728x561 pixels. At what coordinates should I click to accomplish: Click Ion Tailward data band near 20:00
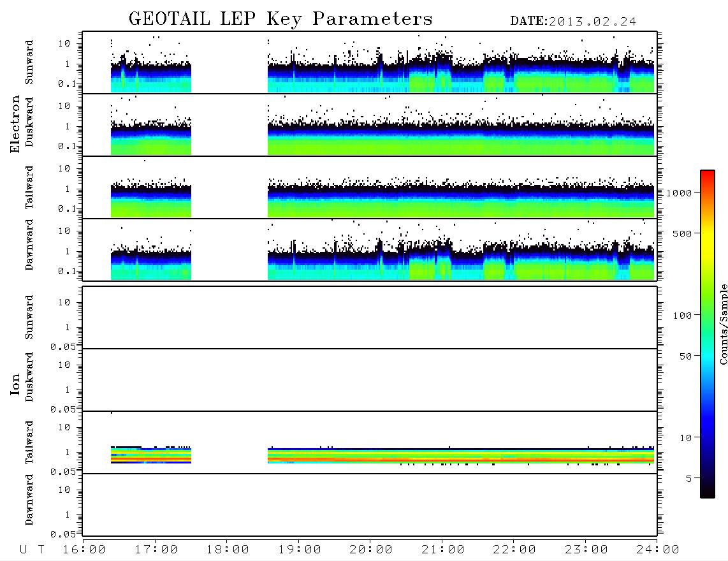tap(460, 456)
